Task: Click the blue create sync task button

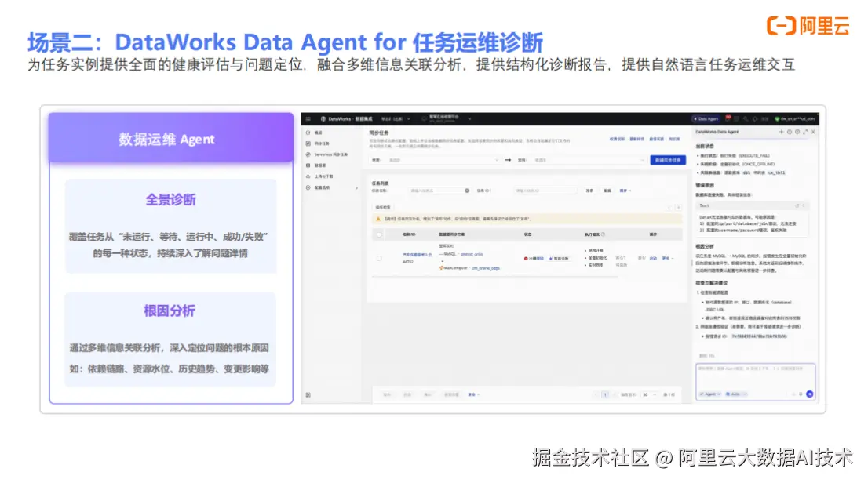Action: click(668, 160)
